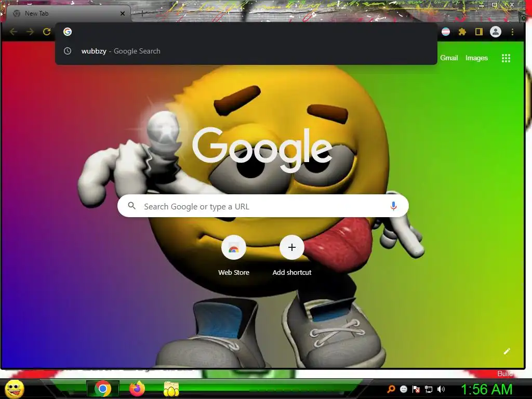The height and width of the screenshot is (399, 532).
Task: Click the Google logo on the page
Action: tap(262, 150)
